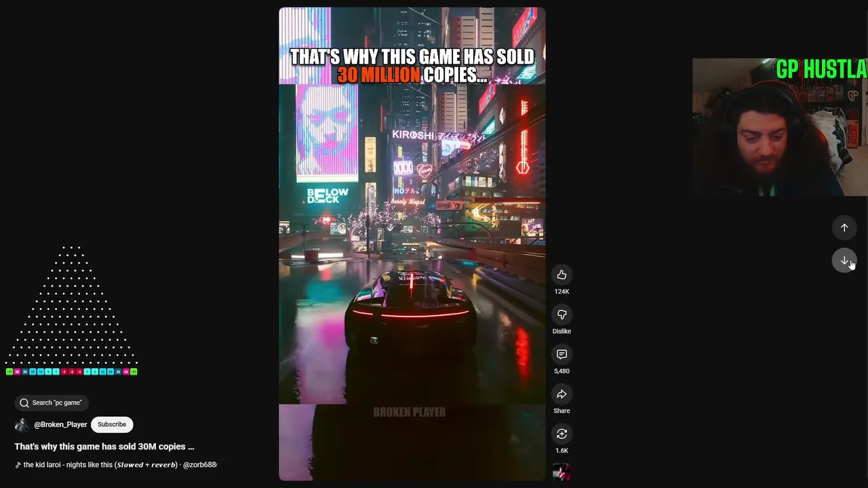Open the Remix icon
Image resolution: width=868 pixels, height=488 pixels.
coord(561,434)
